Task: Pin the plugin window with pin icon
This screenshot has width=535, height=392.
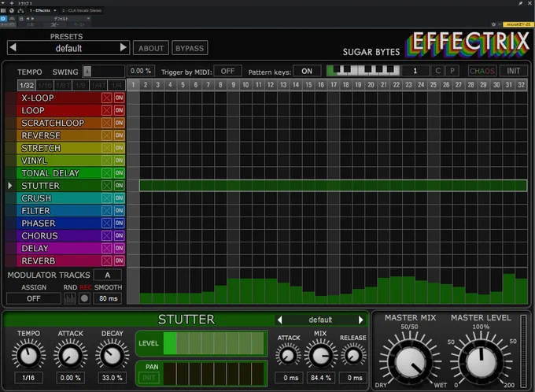Action: point(520,3)
